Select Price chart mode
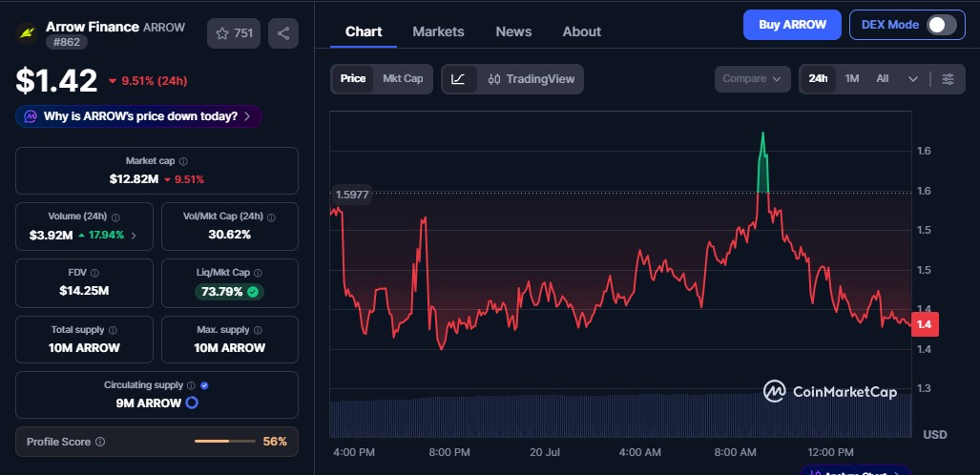 pos(353,79)
